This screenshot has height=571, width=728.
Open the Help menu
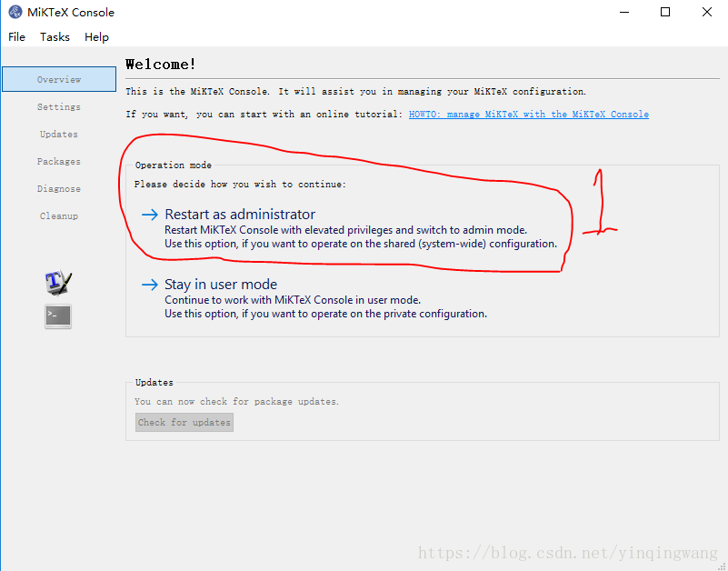(96, 37)
